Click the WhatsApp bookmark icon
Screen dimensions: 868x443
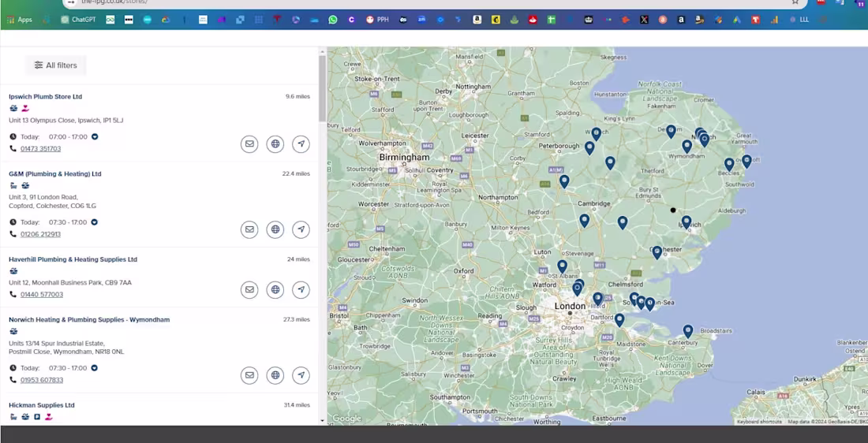pos(332,20)
